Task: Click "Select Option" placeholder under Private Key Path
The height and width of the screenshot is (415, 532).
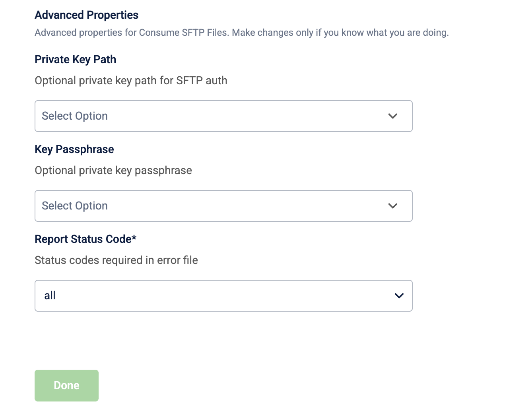Action: (x=75, y=116)
